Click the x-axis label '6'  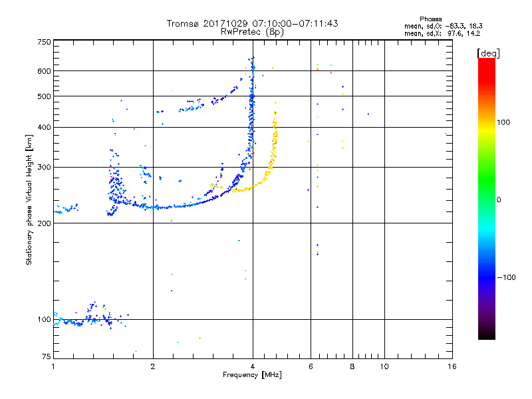311,366
